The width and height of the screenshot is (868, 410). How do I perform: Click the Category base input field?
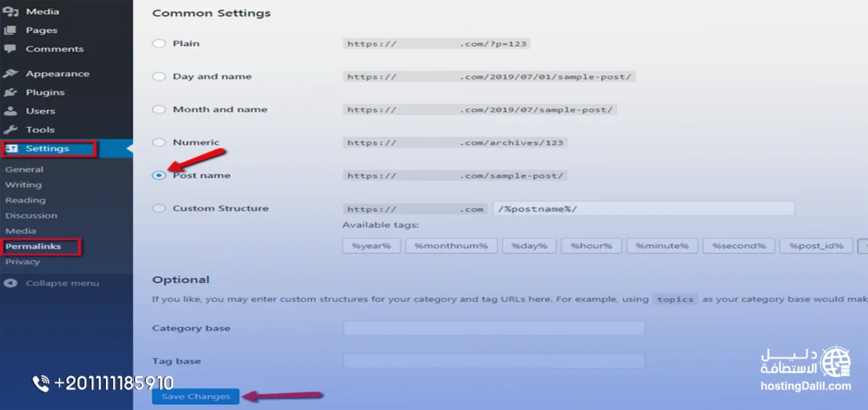pyautogui.click(x=494, y=328)
